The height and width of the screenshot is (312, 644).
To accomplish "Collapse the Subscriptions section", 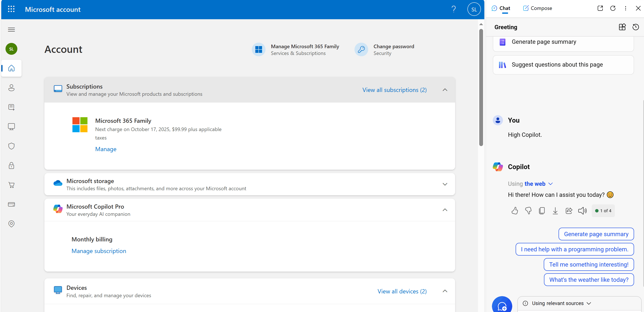I will tap(445, 90).
